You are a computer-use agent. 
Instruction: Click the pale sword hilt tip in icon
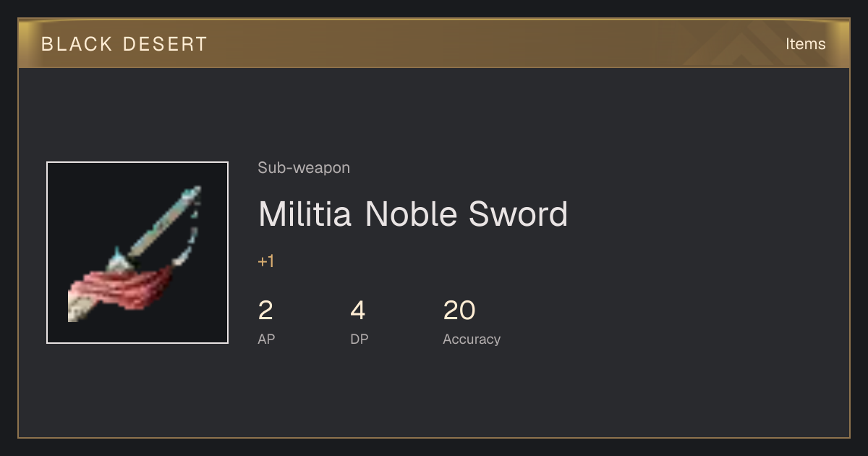(x=77, y=305)
